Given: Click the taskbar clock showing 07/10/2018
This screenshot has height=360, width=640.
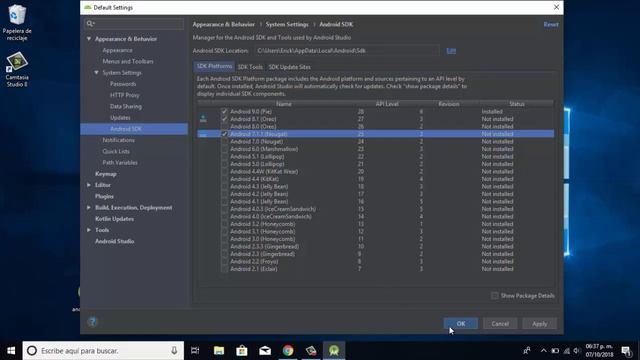Looking at the screenshot, I should click(x=599, y=351).
